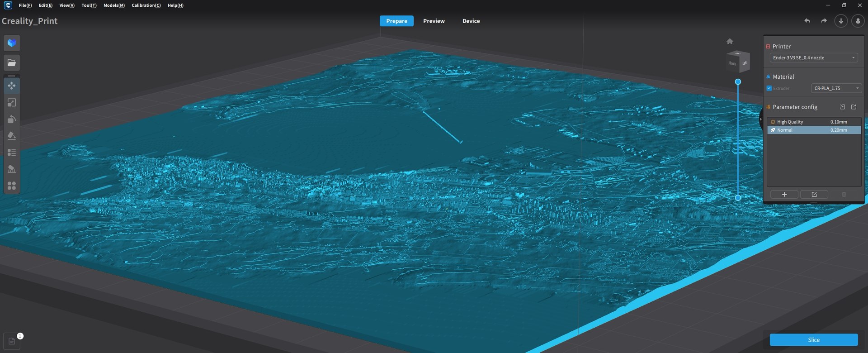Select the Rotate tool
This screenshot has width=868, height=353.
12,119
